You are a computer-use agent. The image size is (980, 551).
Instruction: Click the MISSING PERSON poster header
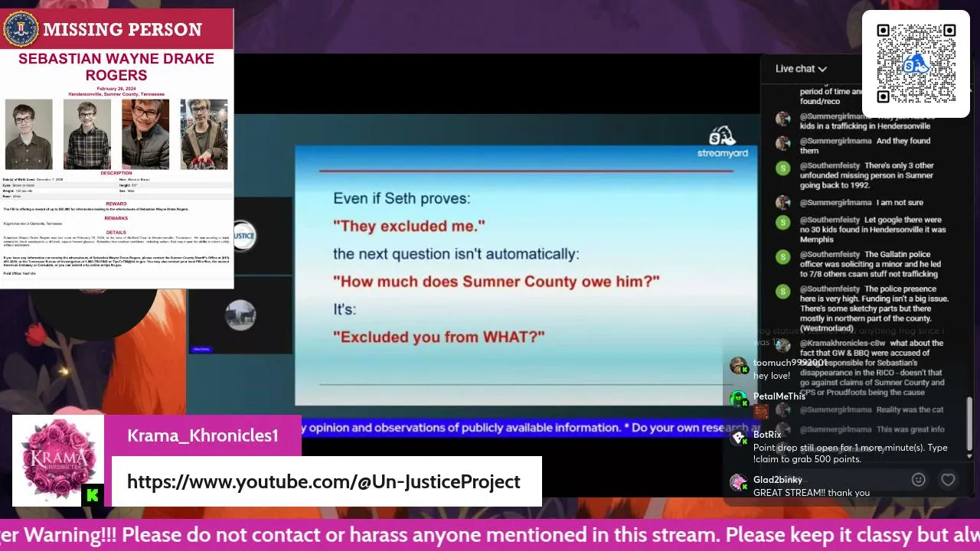click(116, 29)
